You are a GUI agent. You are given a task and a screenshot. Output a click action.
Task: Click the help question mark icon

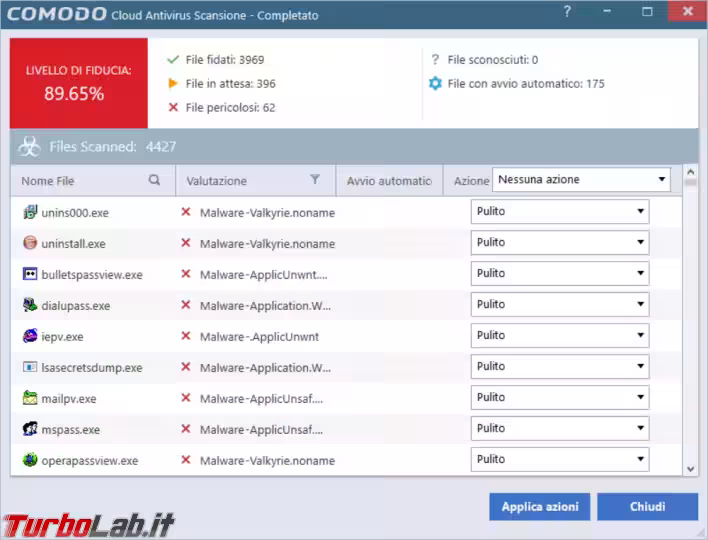567,11
